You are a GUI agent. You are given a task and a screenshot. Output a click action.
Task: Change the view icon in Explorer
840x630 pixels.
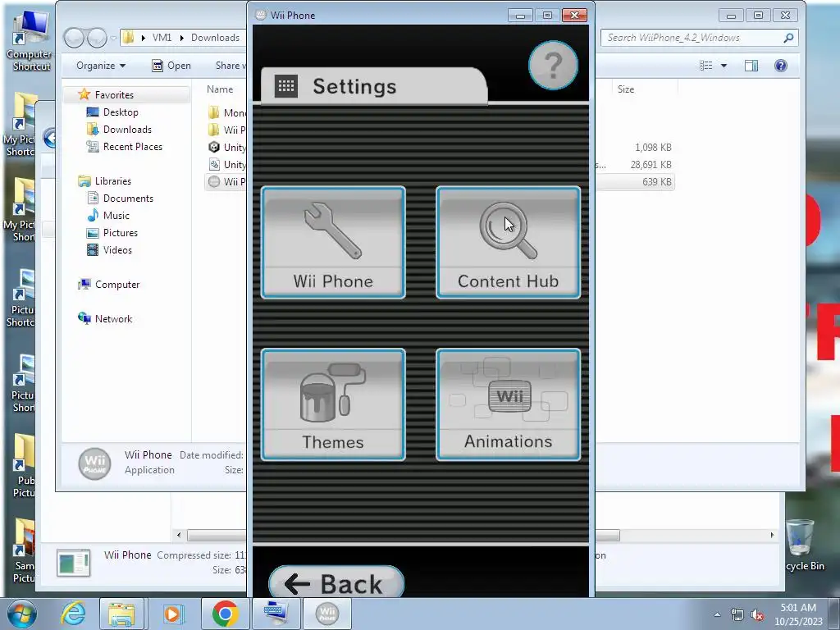point(706,66)
